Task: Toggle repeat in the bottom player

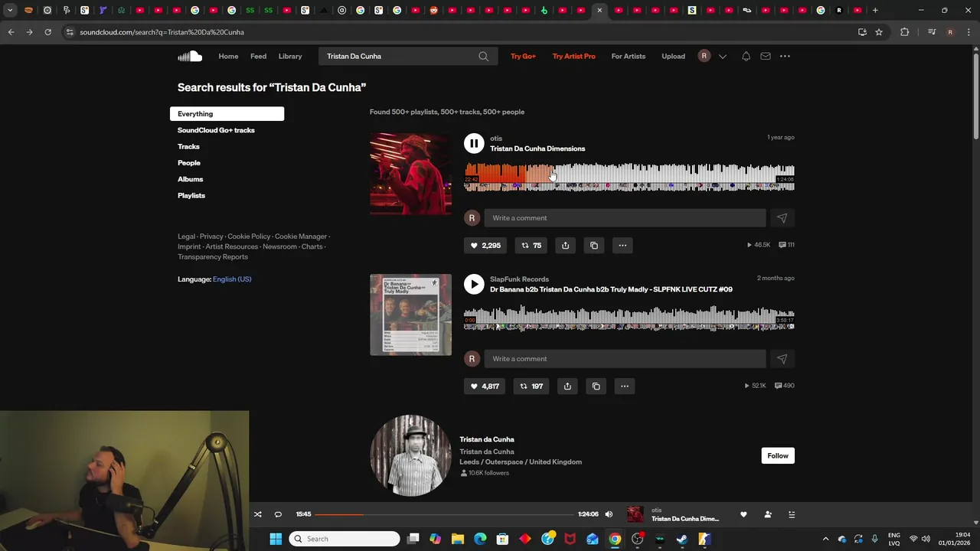Action: click(278, 514)
